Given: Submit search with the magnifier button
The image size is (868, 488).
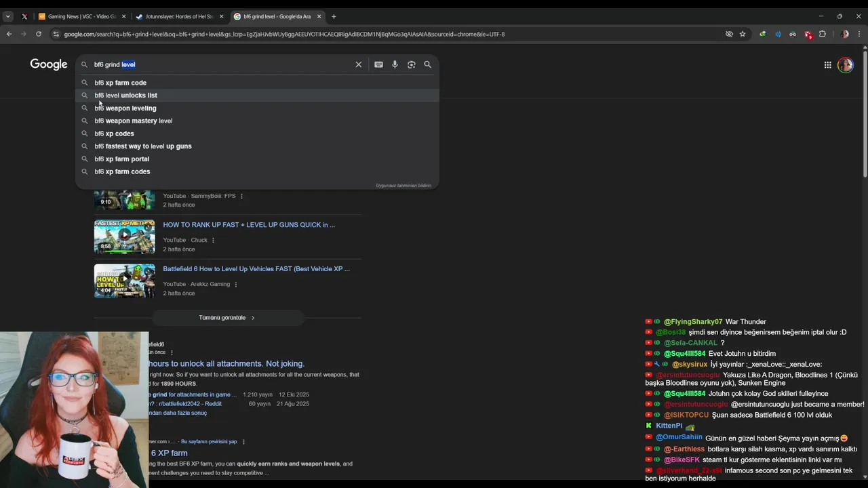Looking at the screenshot, I should pos(427,64).
